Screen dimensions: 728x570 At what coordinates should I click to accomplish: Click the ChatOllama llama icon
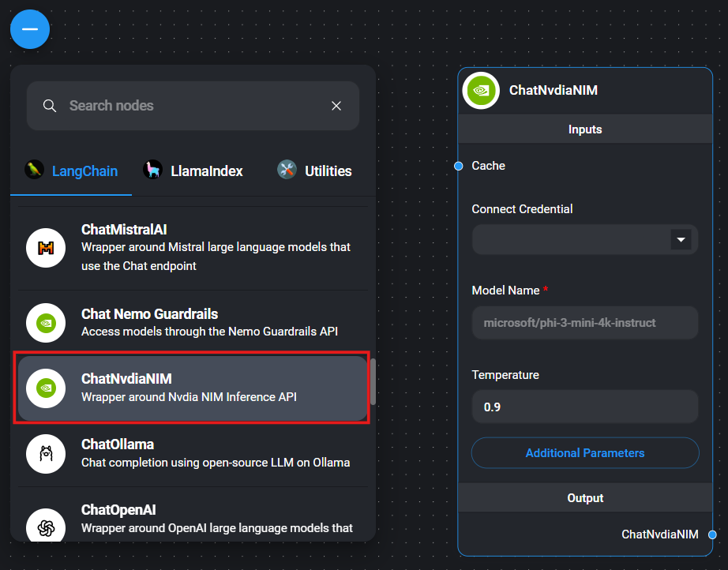46,453
